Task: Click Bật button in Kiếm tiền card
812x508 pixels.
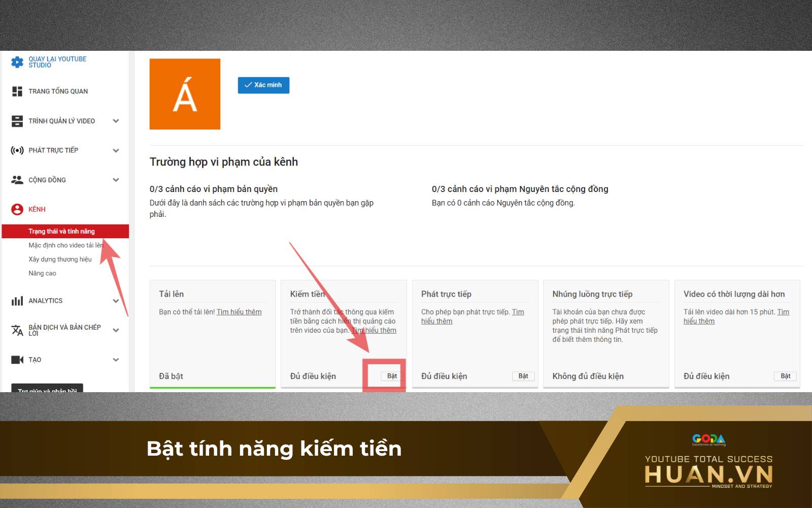Action: (392, 376)
